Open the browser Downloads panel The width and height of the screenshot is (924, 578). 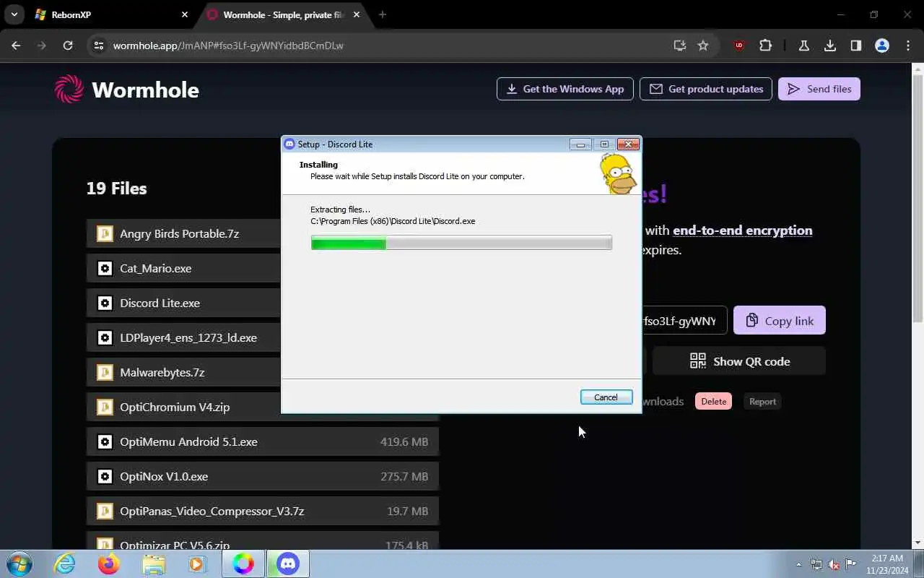[830, 46]
